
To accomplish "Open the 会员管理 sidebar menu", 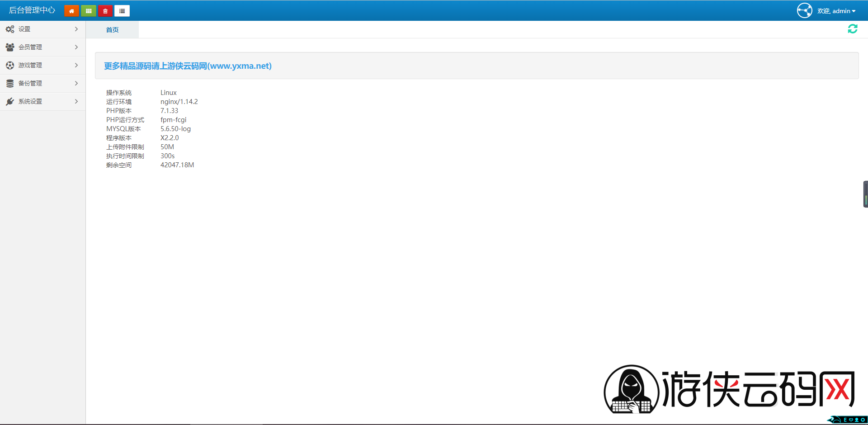I will pos(42,47).
